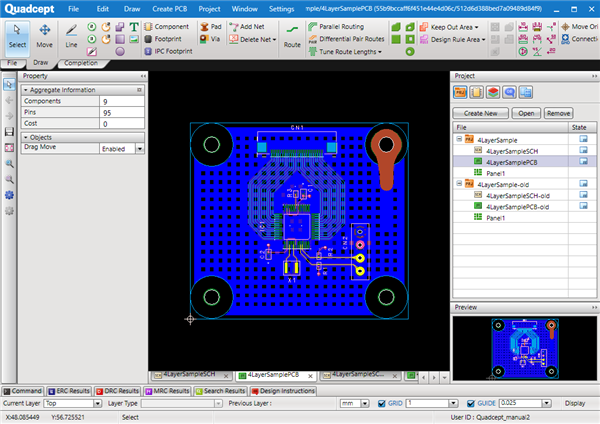Image resolution: width=600 pixels, height=424 pixels.
Task: Open the Footprint tool
Action: click(x=163, y=39)
